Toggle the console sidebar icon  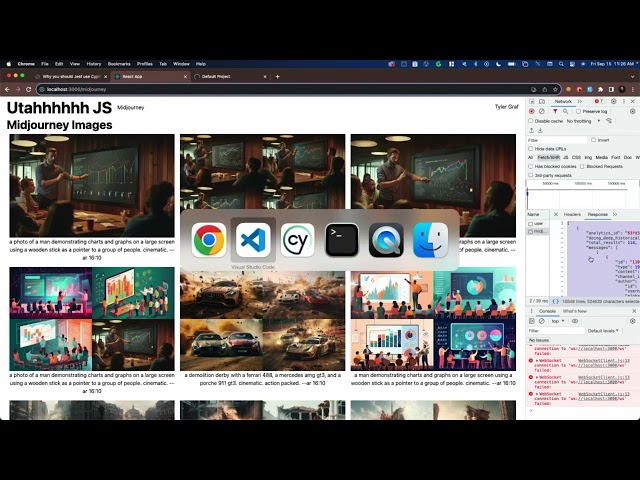(x=531, y=321)
